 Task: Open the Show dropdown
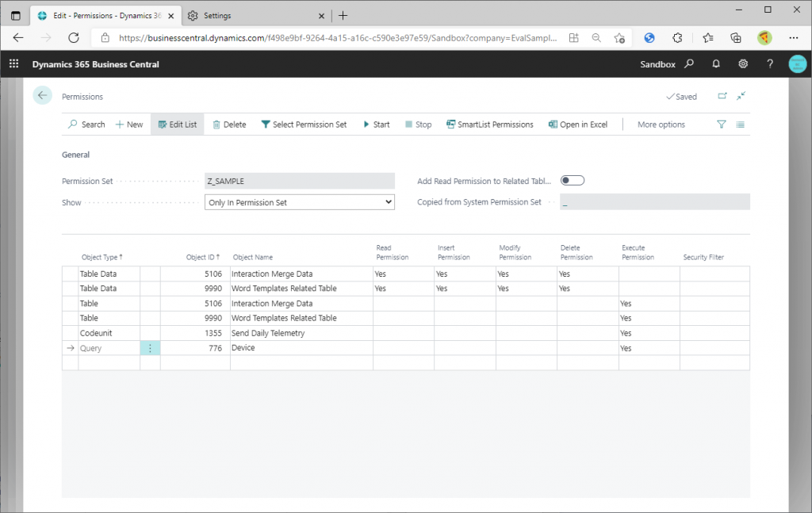299,202
